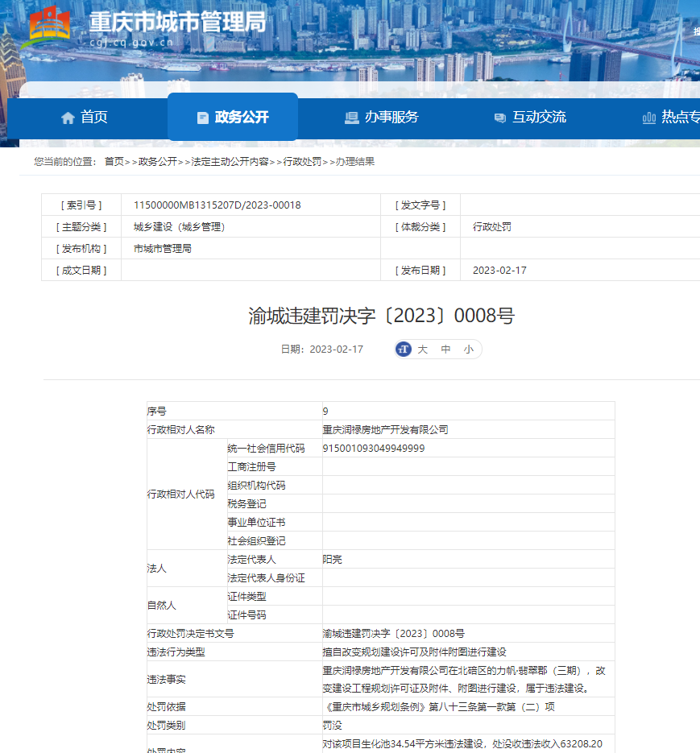Click the cgj.cq.gov.cn site address text

131,42
